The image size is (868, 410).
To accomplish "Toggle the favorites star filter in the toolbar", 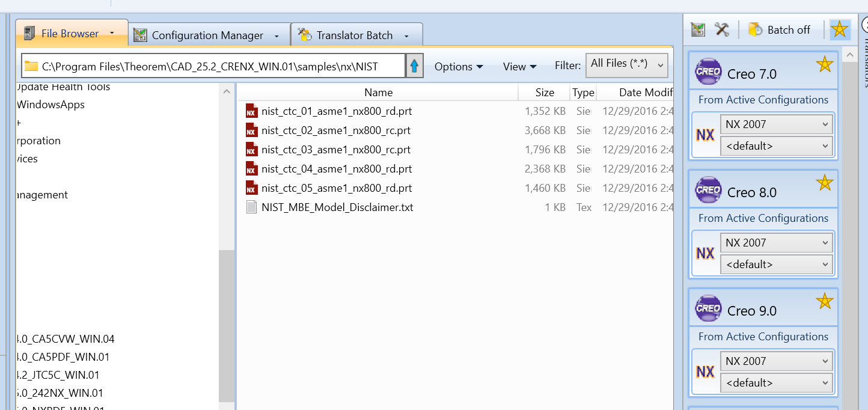I will 840,29.
